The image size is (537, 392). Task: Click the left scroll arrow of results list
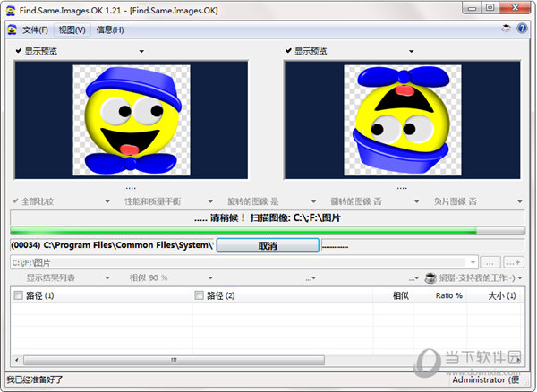(17, 360)
